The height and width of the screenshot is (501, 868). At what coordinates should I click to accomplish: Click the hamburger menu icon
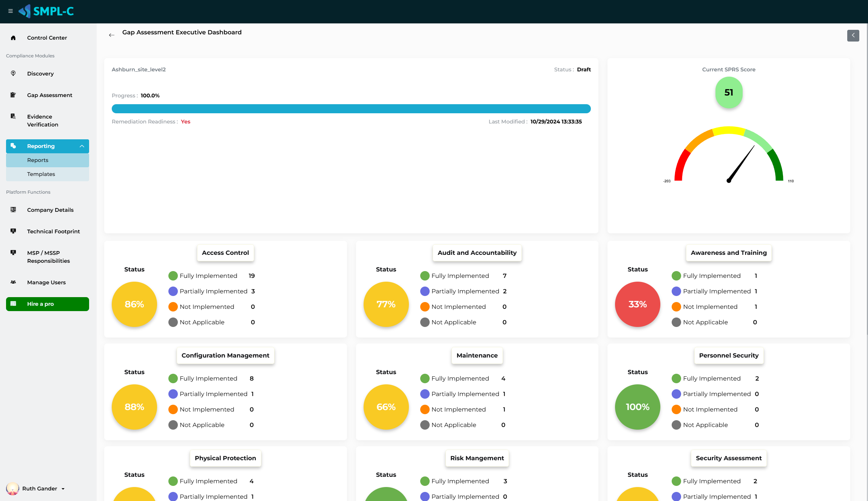11,11
